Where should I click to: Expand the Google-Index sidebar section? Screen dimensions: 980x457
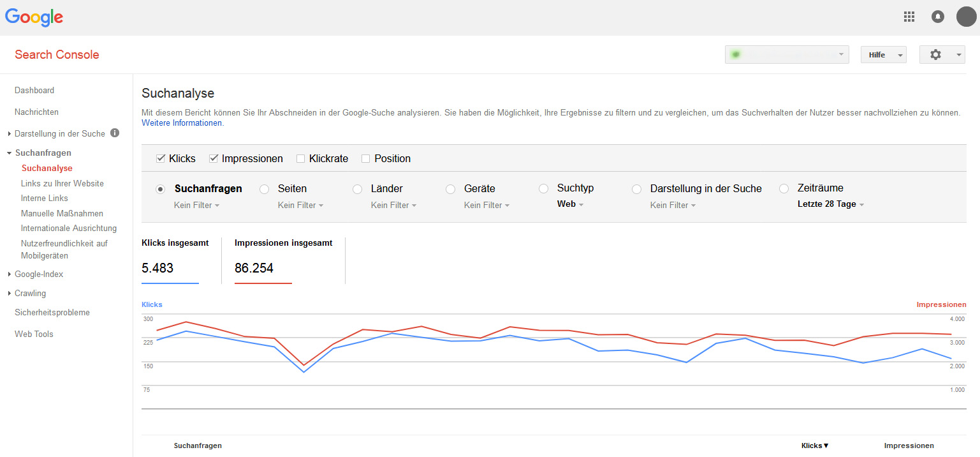[38, 274]
